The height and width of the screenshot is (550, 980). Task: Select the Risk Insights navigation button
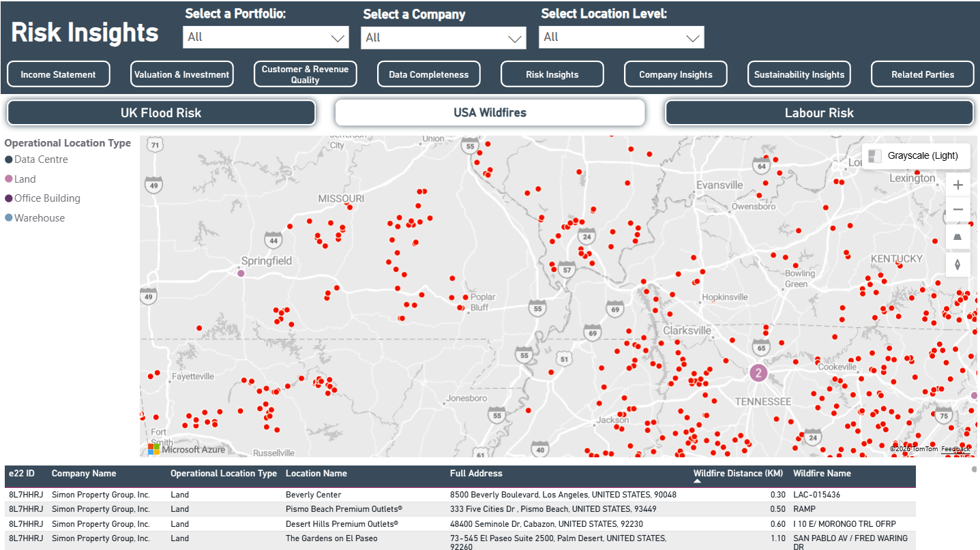[x=552, y=74]
